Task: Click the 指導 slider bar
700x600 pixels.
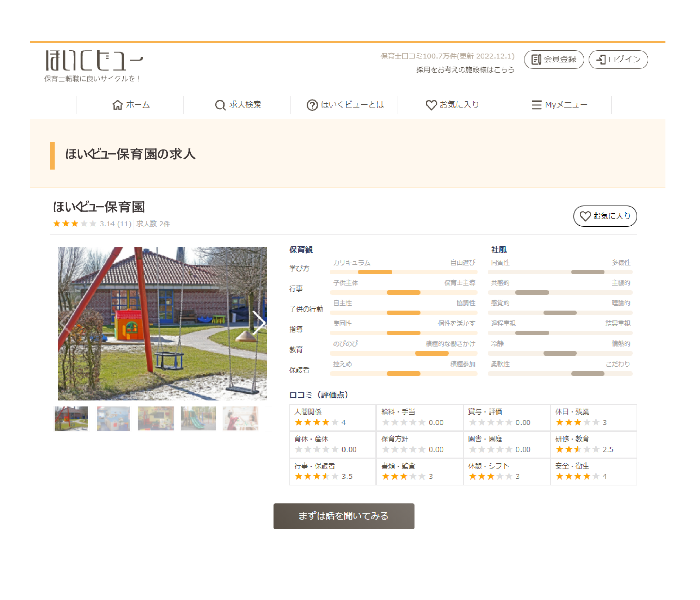Action: 404,333
